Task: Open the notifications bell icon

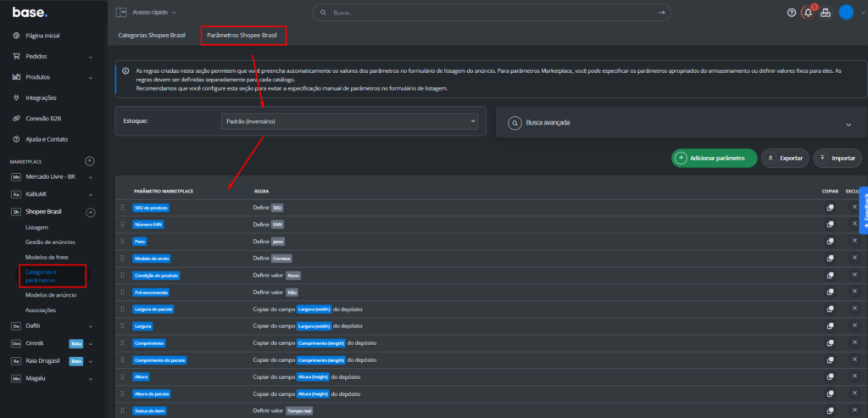Action: coord(808,12)
